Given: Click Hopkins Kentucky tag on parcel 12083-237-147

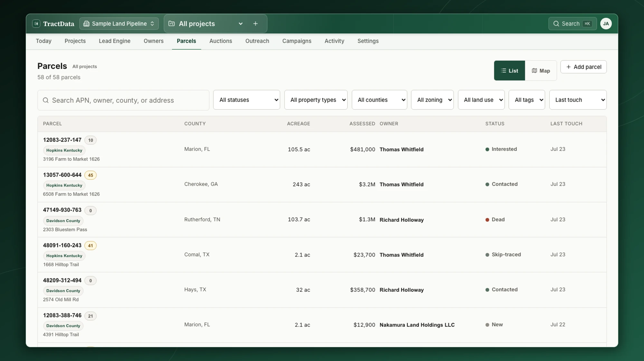Looking at the screenshot, I should (64, 150).
